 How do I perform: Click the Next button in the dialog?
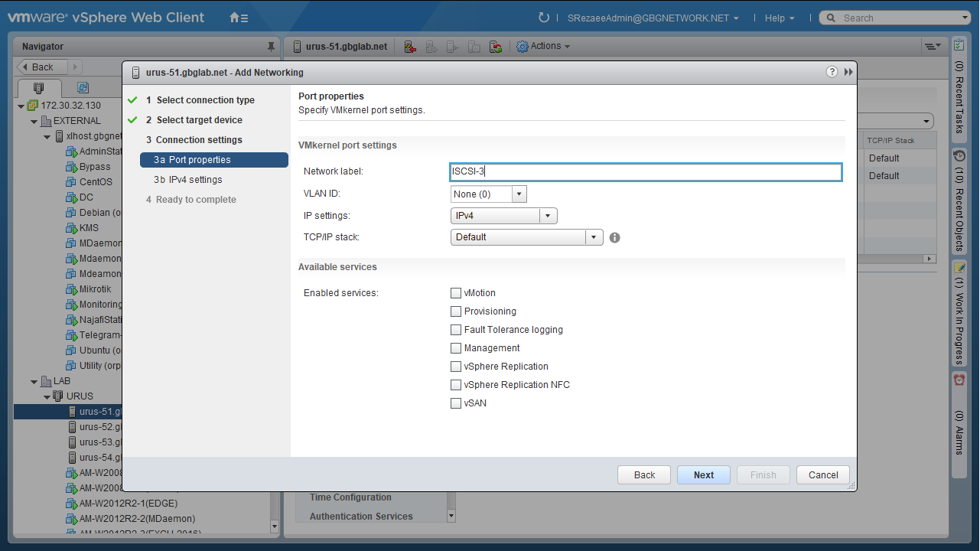click(x=704, y=475)
